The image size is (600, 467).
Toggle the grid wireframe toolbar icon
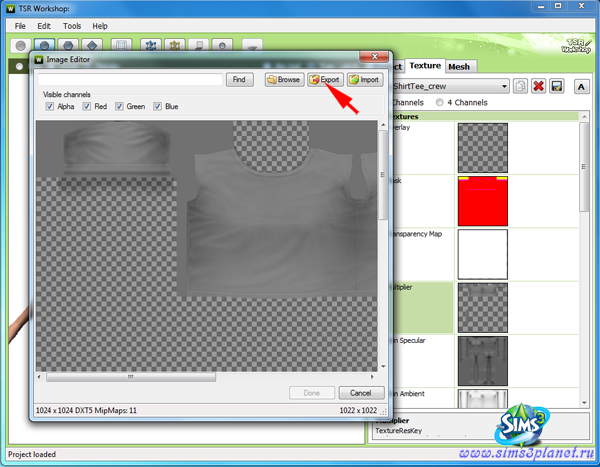121,46
